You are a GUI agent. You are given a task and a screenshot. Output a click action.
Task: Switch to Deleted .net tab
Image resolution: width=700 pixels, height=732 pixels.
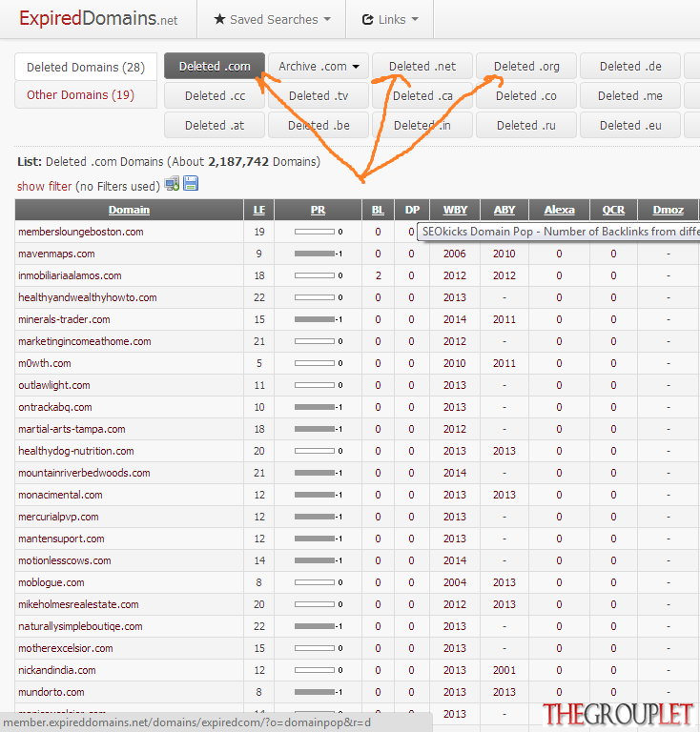pos(422,67)
